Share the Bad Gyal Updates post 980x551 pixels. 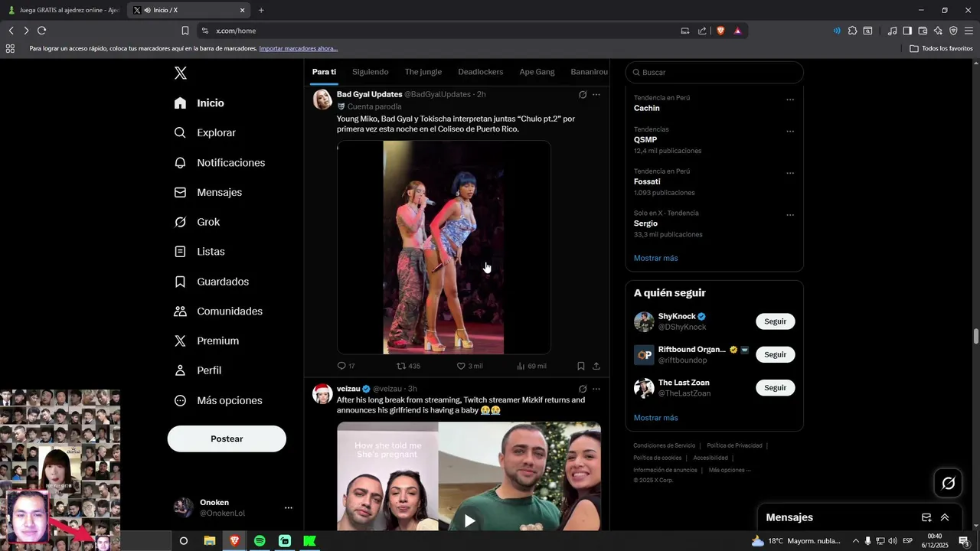[596, 366]
